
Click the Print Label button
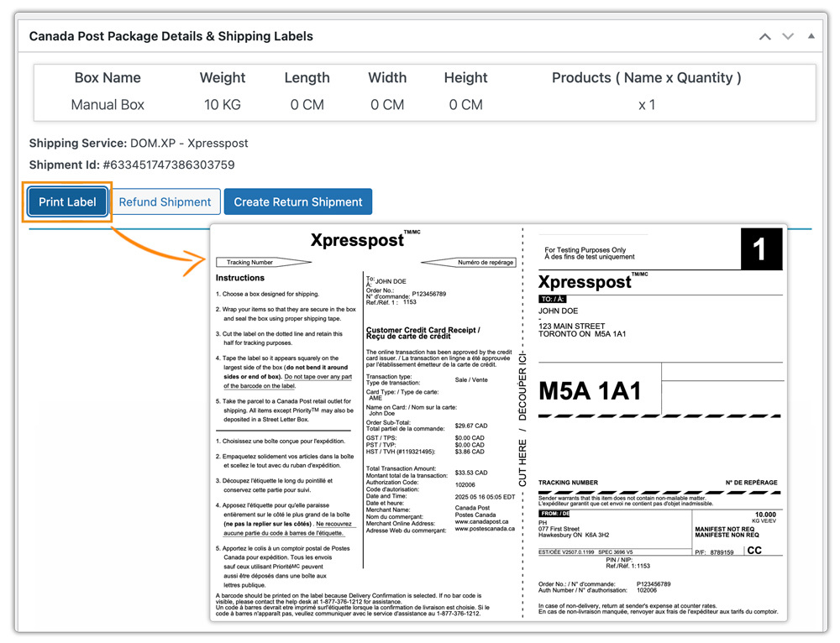pyautogui.click(x=67, y=201)
